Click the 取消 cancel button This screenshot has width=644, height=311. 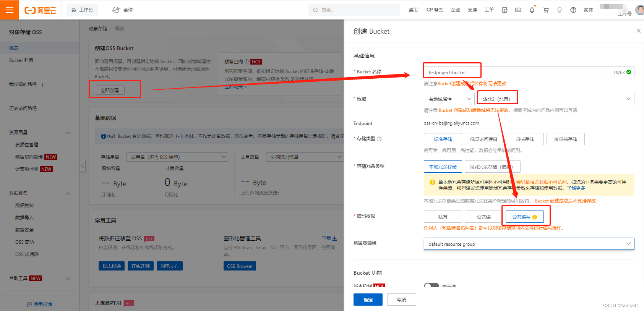click(401, 300)
